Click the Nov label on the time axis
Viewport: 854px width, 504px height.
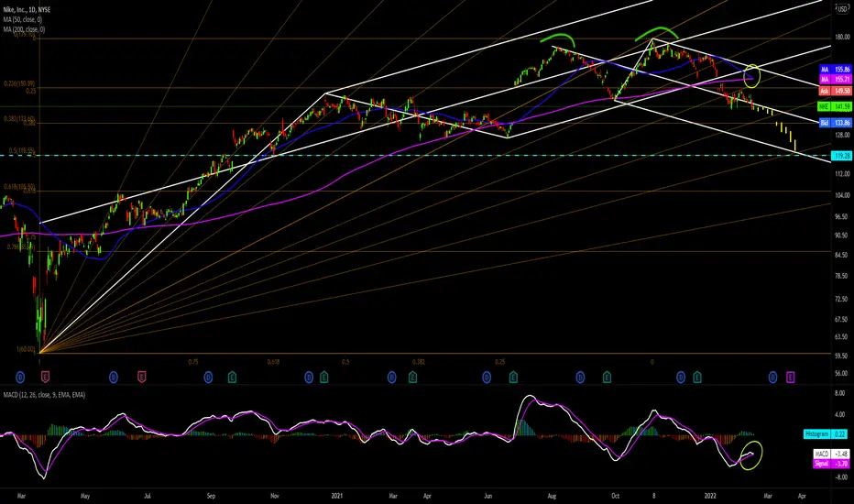click(x=275, y=497)
